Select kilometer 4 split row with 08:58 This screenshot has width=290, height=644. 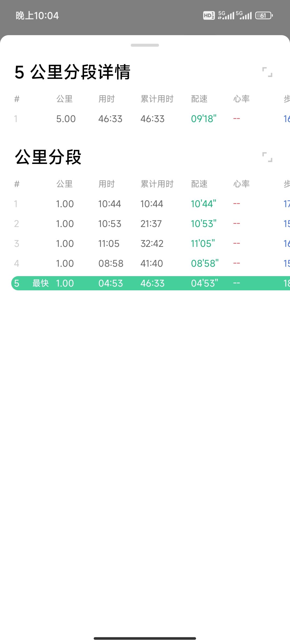pyautogui.click(x=151, y=263)
